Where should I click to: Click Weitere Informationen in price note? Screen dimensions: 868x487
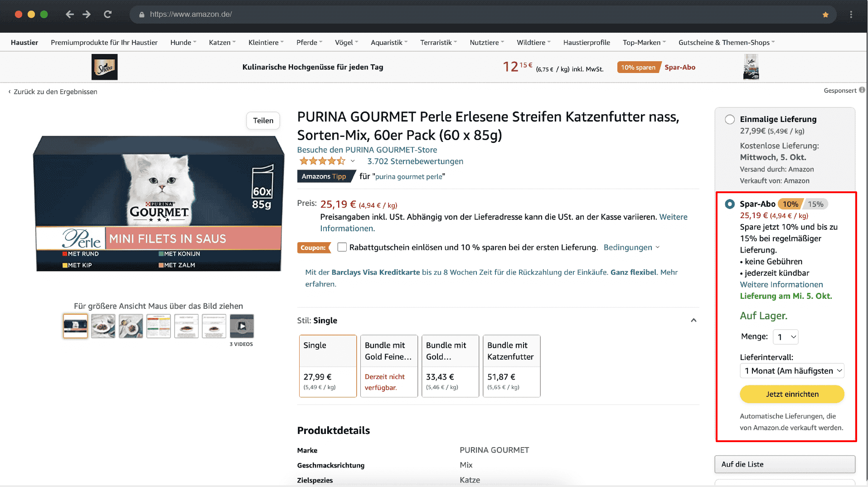504,223
